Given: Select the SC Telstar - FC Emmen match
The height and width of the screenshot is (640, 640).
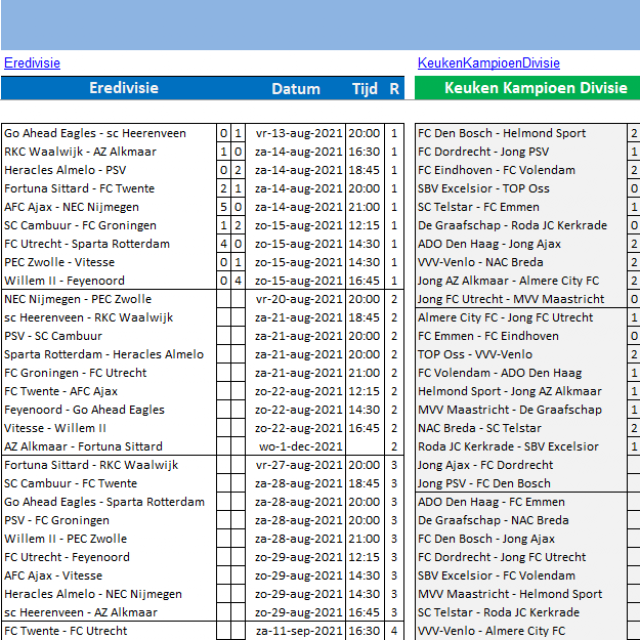Looking at the screenshot, I should click(478, 207).
